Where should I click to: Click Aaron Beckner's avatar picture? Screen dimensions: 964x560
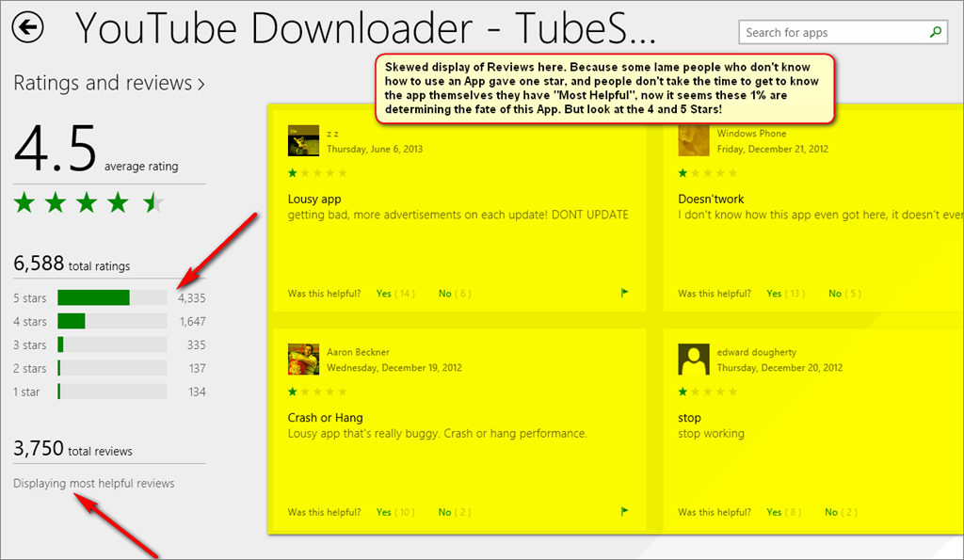[303, 359]
